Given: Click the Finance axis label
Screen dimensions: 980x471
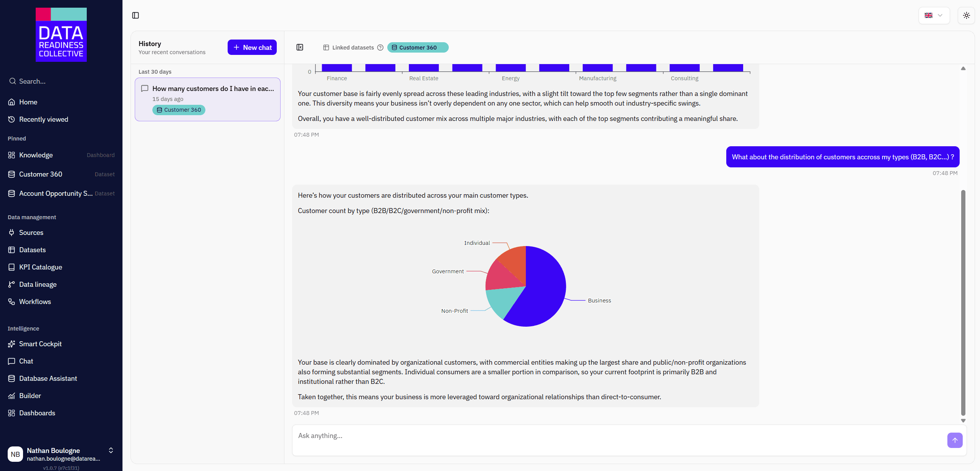Looking at the screenshot, I should click(x=337, y=78).
